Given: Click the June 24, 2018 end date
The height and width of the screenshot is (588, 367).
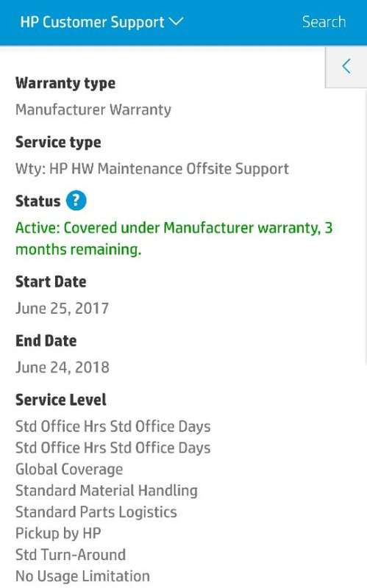Looking at the screenshot, I should (63, 367).
